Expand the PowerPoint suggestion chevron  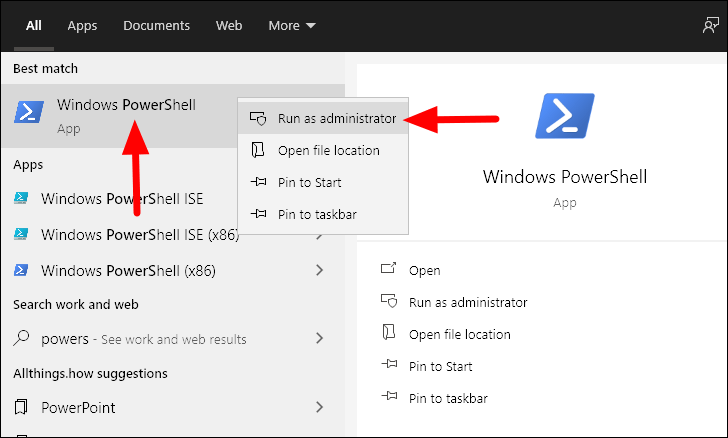pyautogui.click(x=319, y=407)
